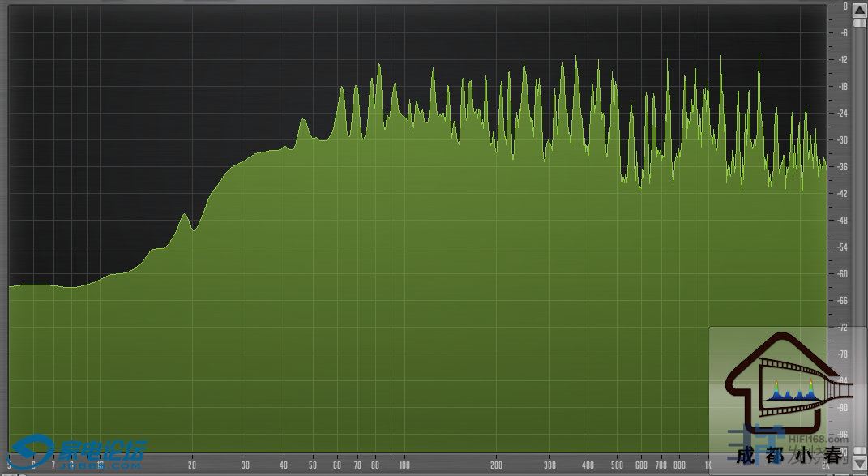868x476 pixels.
Task: Select the -36 dB label on the level scale
Action: coord(843,167)
